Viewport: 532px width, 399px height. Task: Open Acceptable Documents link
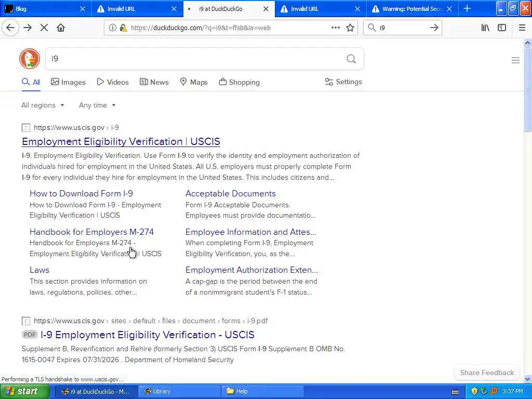click(x=230, y=193)
